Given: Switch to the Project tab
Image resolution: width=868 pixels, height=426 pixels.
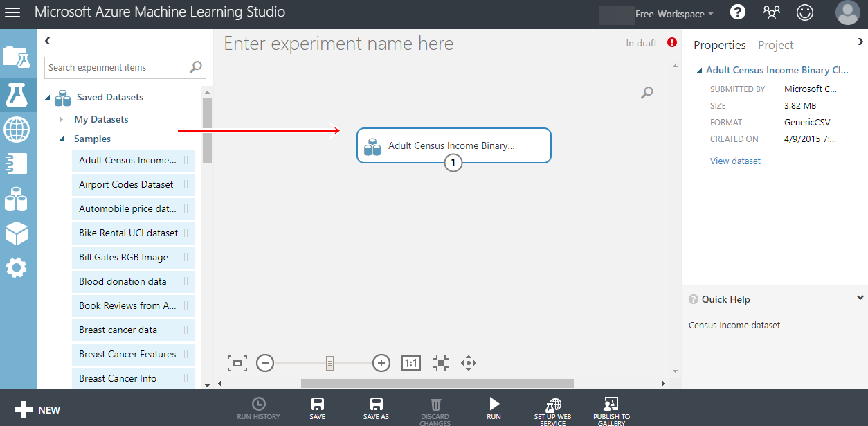Looking at the screenshot, I should tap(775, 45).
